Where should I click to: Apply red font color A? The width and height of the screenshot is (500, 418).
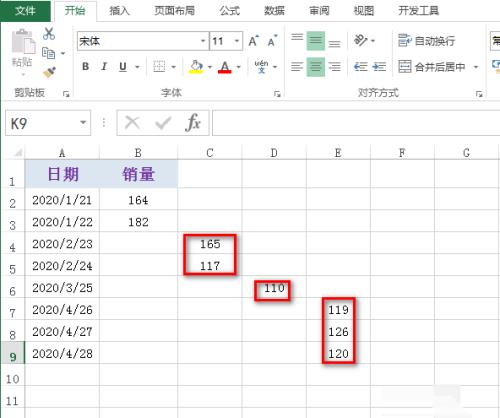point(225,67)
